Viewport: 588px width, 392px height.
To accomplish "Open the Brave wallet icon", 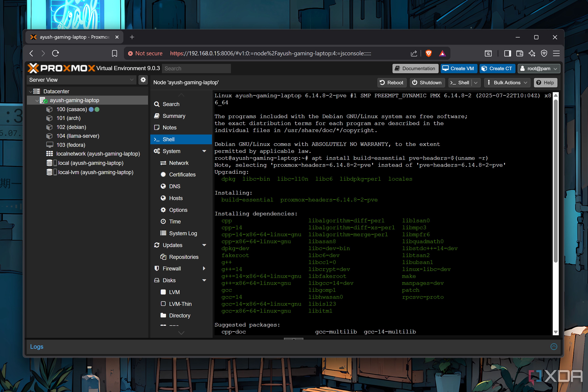I will point(520,53).
